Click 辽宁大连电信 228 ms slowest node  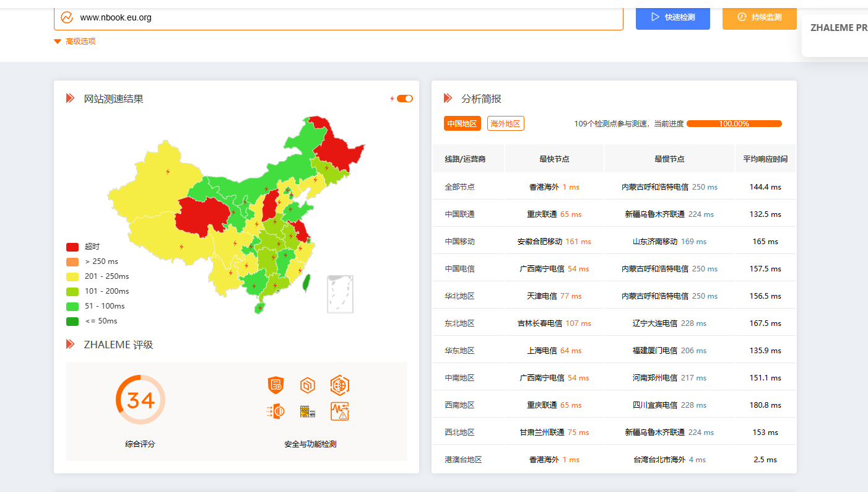click(669, 323)
